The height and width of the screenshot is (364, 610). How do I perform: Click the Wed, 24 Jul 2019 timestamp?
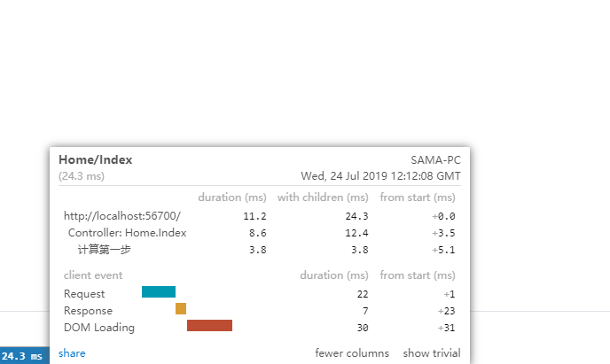coord(380,176)
